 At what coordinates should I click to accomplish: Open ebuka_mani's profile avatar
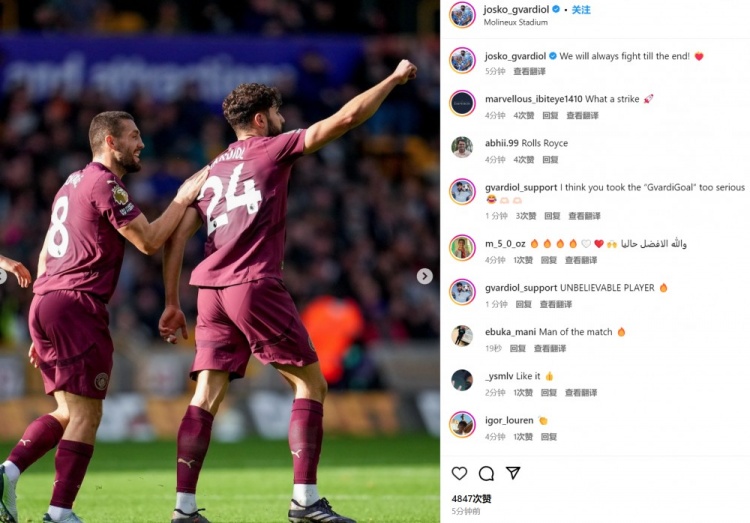462,335
